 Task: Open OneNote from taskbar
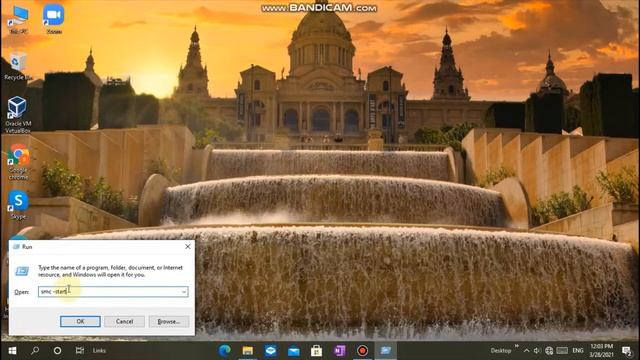tap(340, 351)
